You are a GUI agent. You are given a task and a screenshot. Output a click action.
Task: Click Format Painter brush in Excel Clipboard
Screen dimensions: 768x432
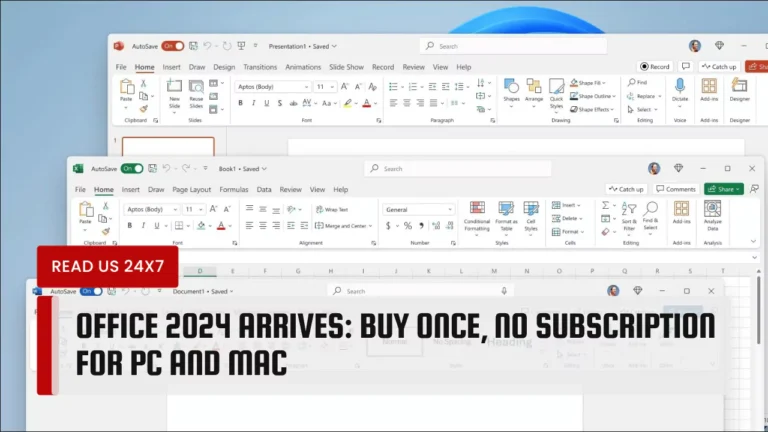point(105,231)
